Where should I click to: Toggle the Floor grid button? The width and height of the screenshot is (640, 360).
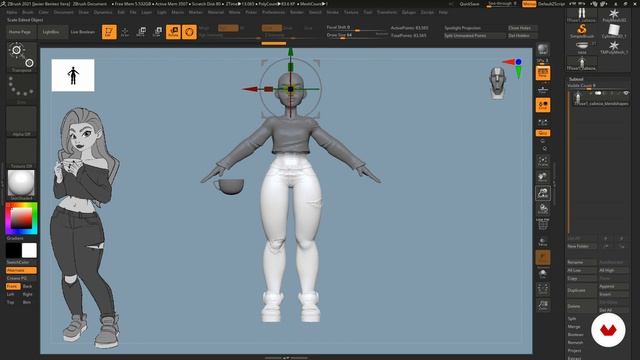(x=543, y=89)
